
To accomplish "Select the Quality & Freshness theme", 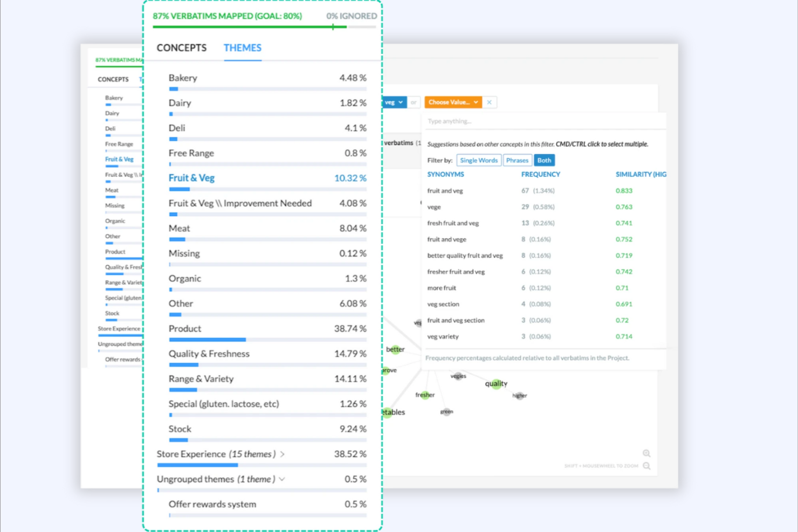I will [209, 354].
